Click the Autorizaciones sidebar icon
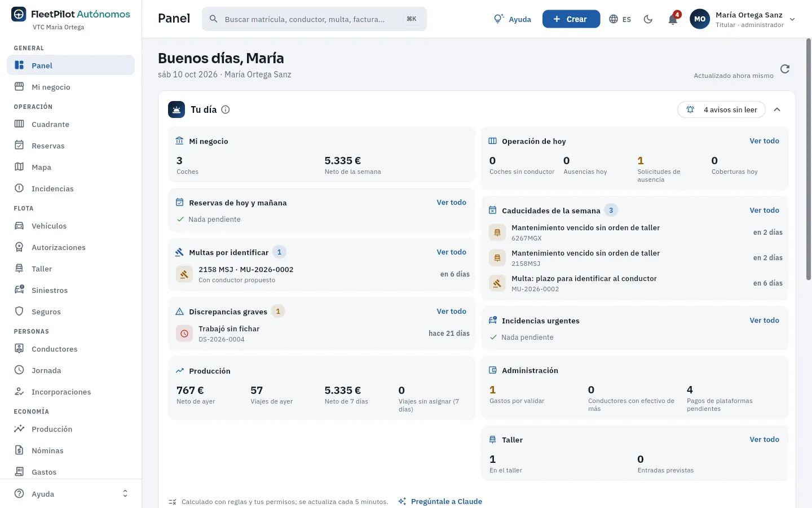The height and width of the screenshot is (508, 812). pyautogui.click(x=19, y=247)
